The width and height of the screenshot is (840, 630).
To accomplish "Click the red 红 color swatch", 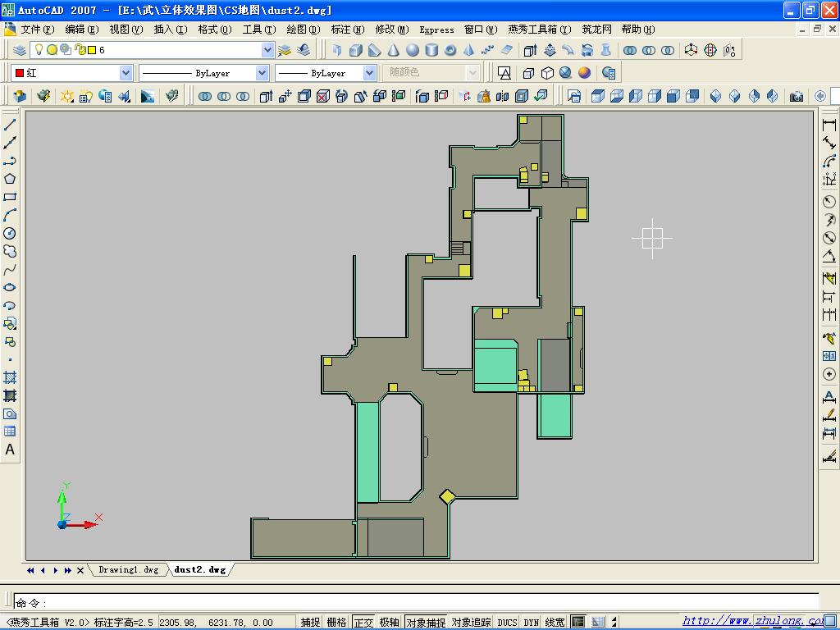I will click(20, 73).
